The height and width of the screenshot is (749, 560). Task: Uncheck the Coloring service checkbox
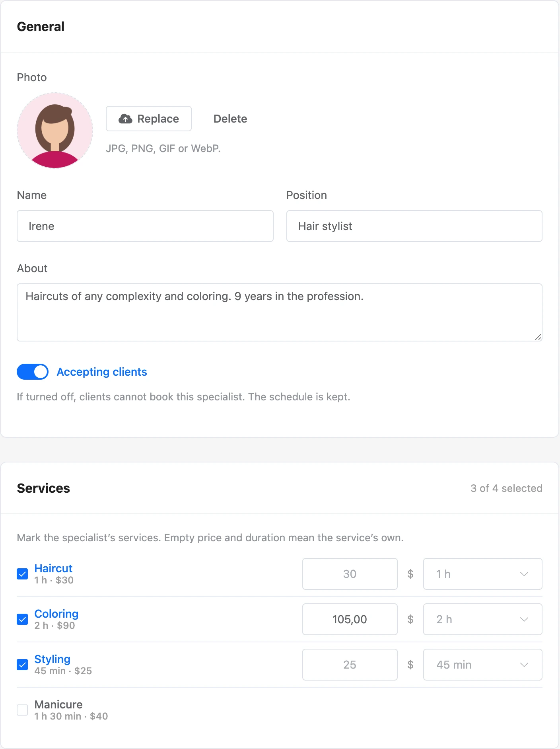(22, 619)
